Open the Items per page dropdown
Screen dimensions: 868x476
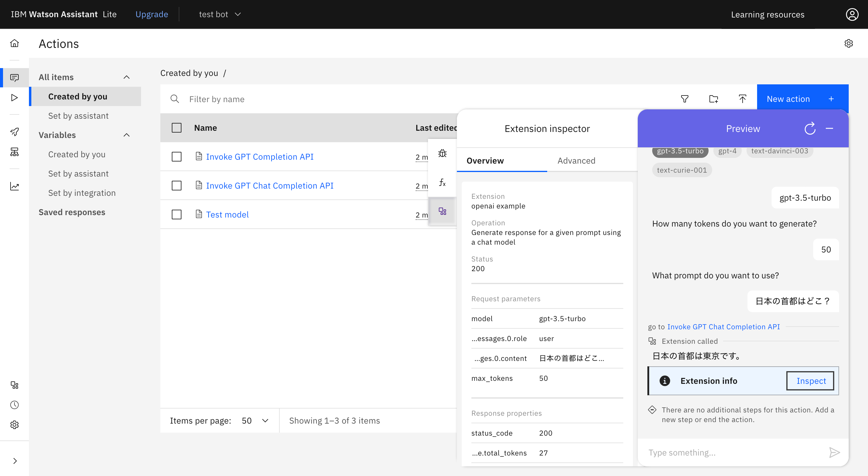coord(255,420)
